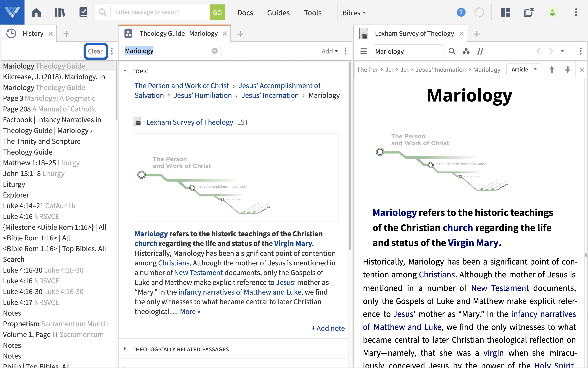This screenshot has height=368, width=588.
Task: Open 'Factbook | Infancy Narratives in' history entry
Action: coord(52,120)
